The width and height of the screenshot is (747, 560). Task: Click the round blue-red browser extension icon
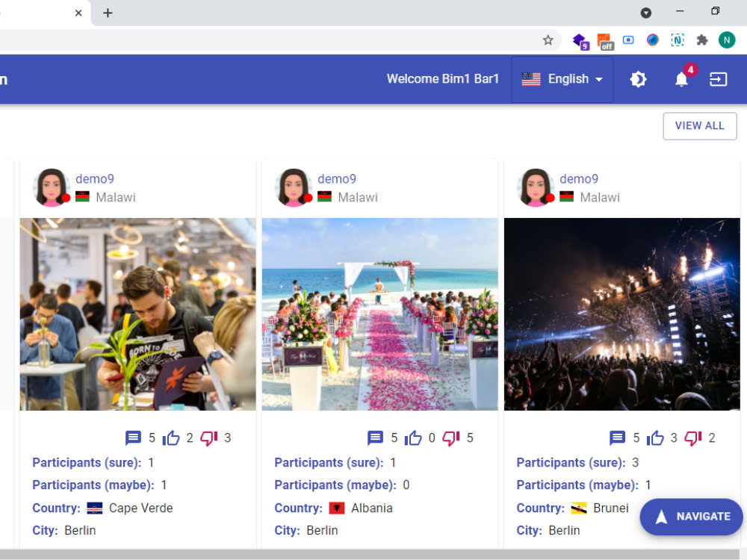pos(653,40)
